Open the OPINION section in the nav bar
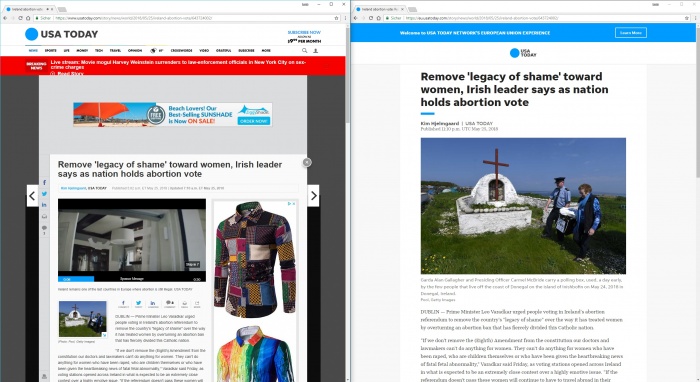The width and height of the screenshot is (700, 382). (135, 50)
